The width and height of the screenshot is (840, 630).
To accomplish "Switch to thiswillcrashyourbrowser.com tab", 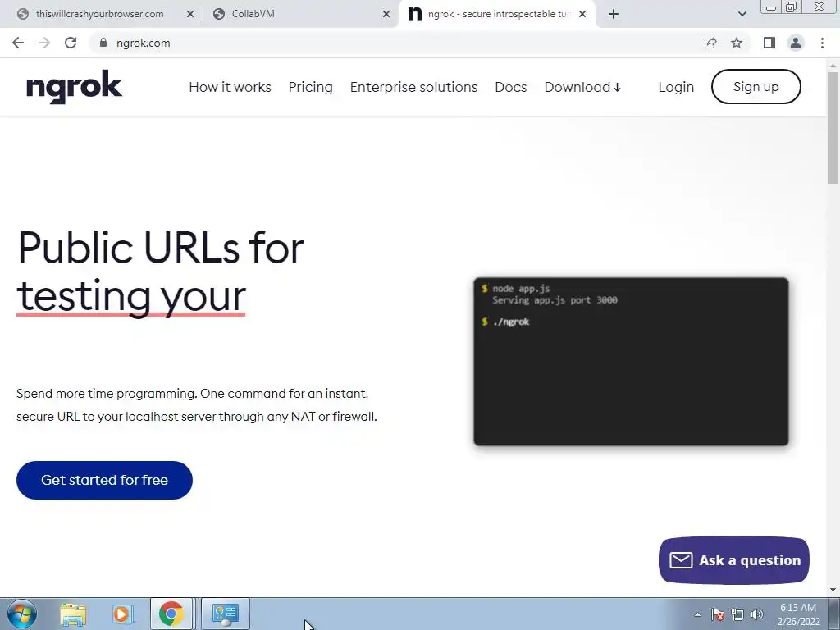I will [x=99, y=14].
